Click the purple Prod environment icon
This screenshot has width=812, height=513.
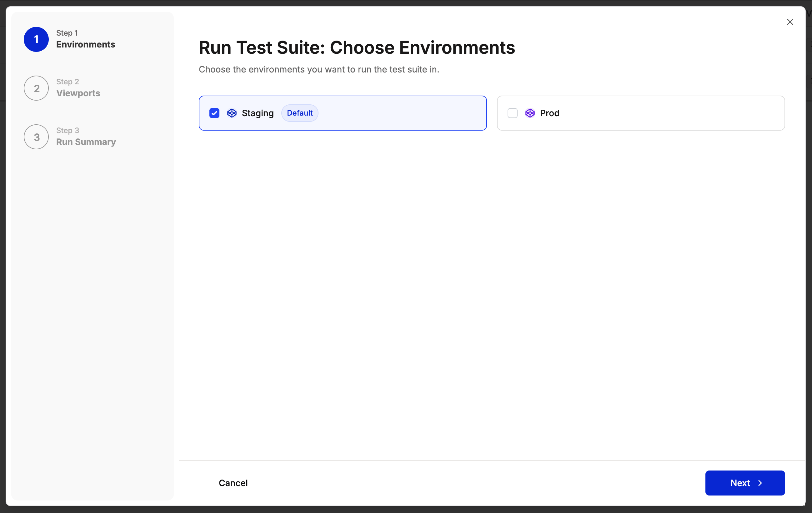530,113
